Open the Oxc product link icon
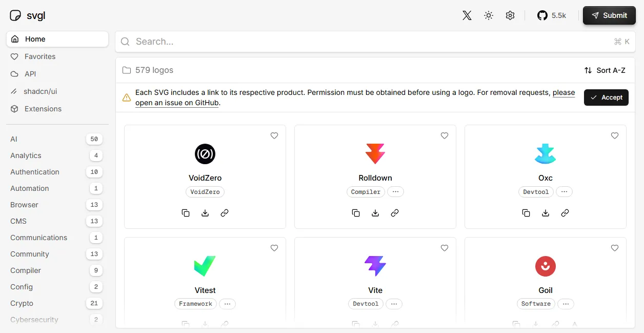Image resolution: width=644 pixels, height=333 pixels. (x=565, y=213)
